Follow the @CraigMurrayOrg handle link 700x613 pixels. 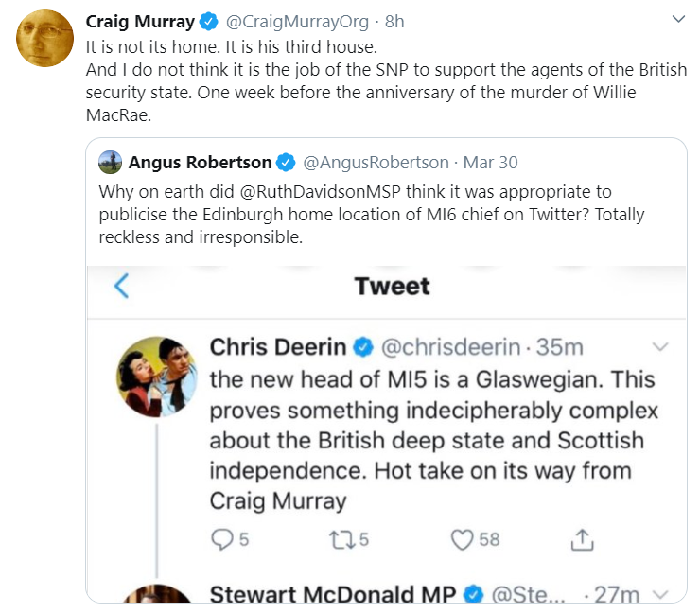297,22
